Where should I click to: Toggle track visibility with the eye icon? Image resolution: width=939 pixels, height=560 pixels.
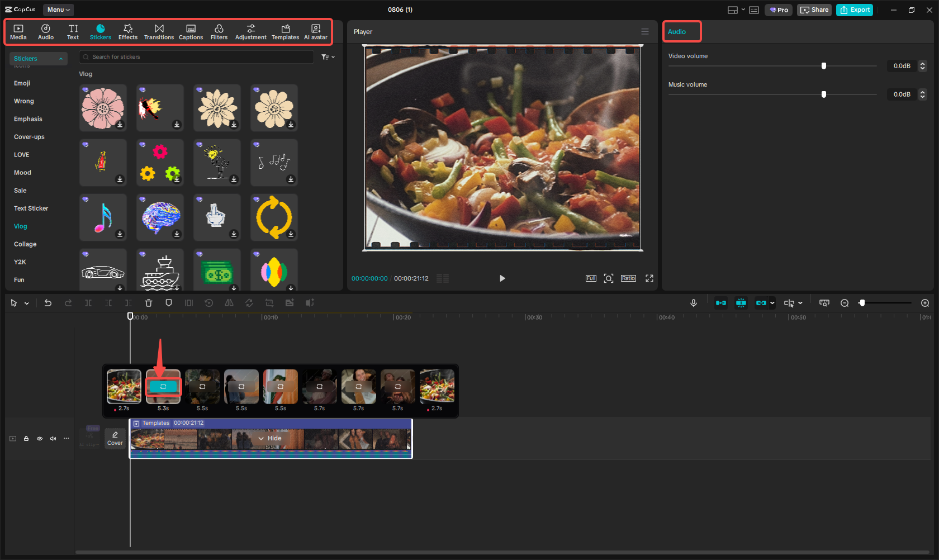click(40, 439)
